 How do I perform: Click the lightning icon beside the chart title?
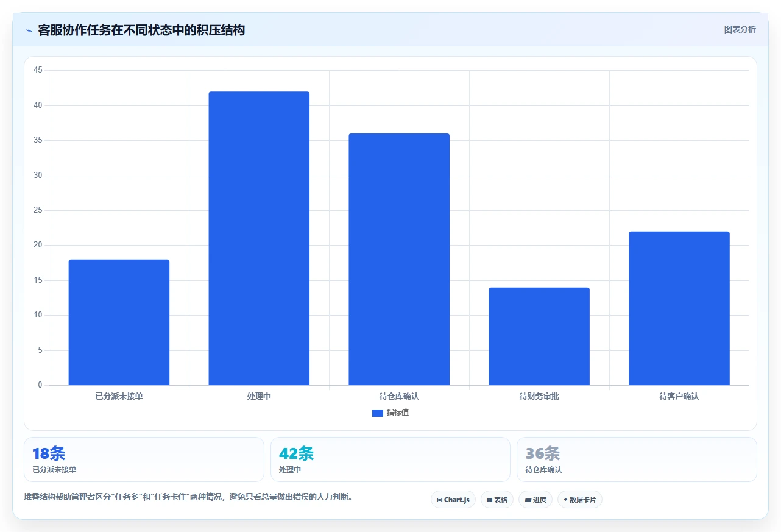[29, 30]
